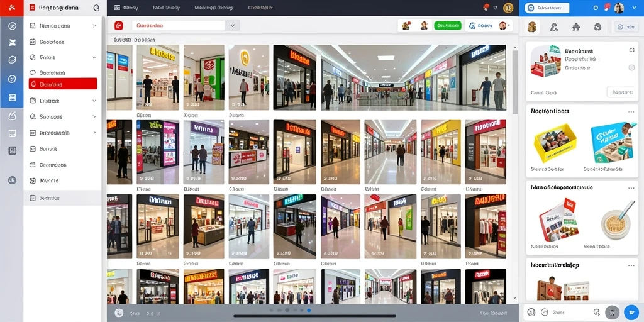Click the outlined button on the first right-panel card

pos(621,92)
